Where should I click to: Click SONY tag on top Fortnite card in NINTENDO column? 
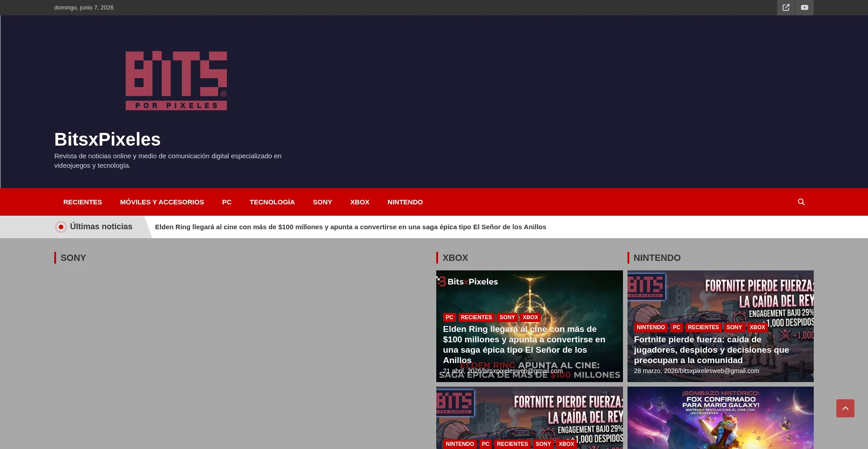coord(734,327)
